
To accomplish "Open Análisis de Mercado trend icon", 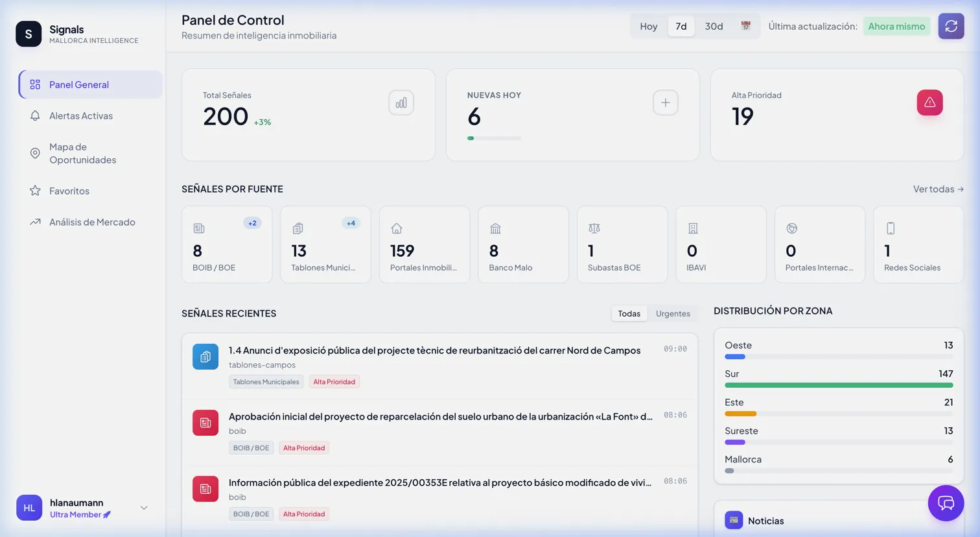I will pyautogui.click(x=36, y=222).
